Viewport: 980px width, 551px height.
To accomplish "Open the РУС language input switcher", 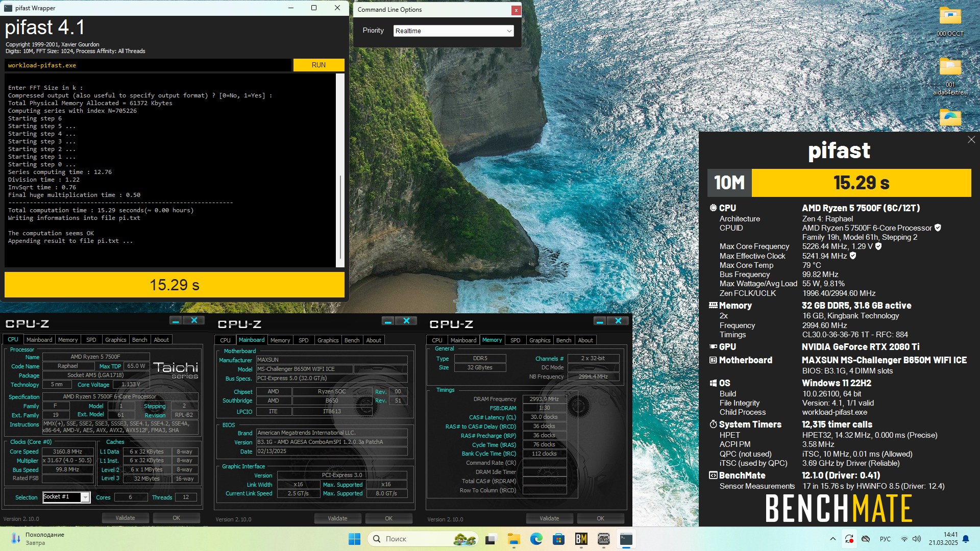I will (885, 539).
